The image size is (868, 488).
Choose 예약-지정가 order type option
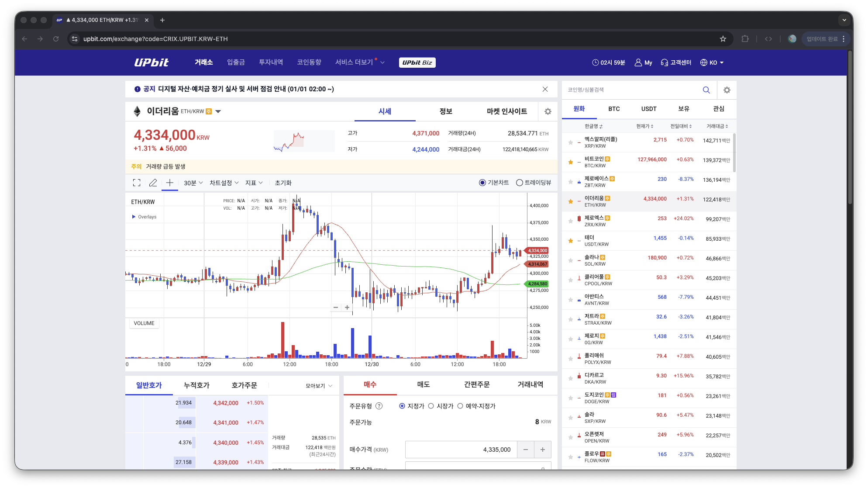point(460,406)
